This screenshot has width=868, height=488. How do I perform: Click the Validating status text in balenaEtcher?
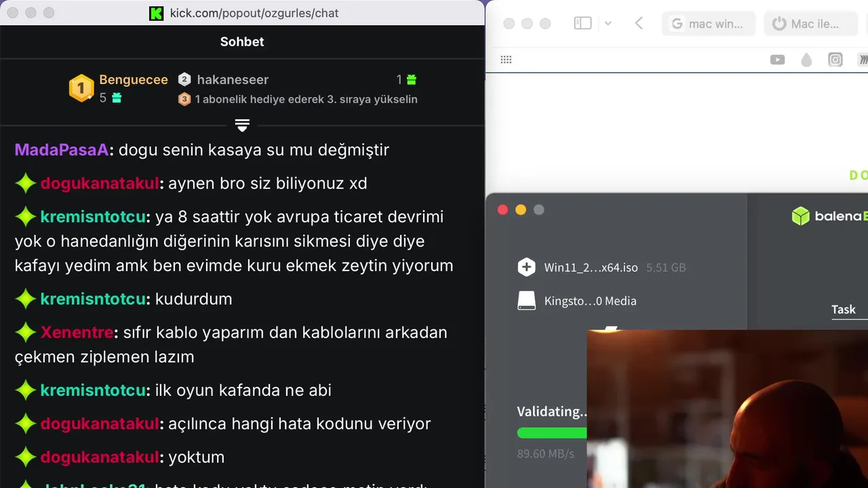click(552, 411)
